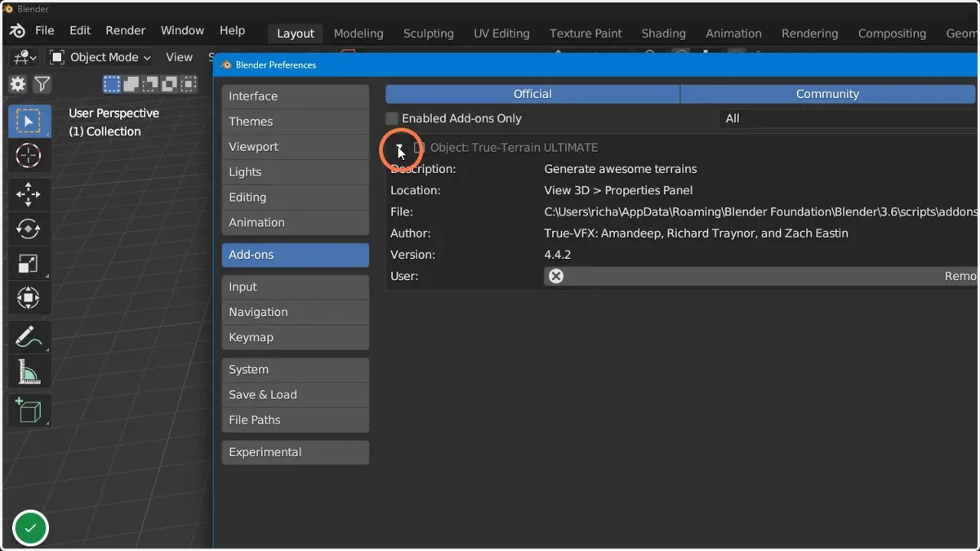Screen dimensions: 980x551
Task: Activate the Rotate tool
Action: tap(29, 229)
